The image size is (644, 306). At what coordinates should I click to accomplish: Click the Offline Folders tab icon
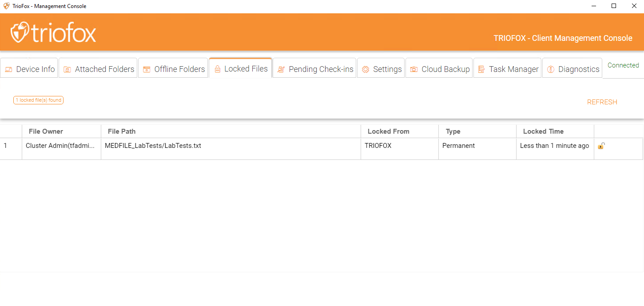147,69
